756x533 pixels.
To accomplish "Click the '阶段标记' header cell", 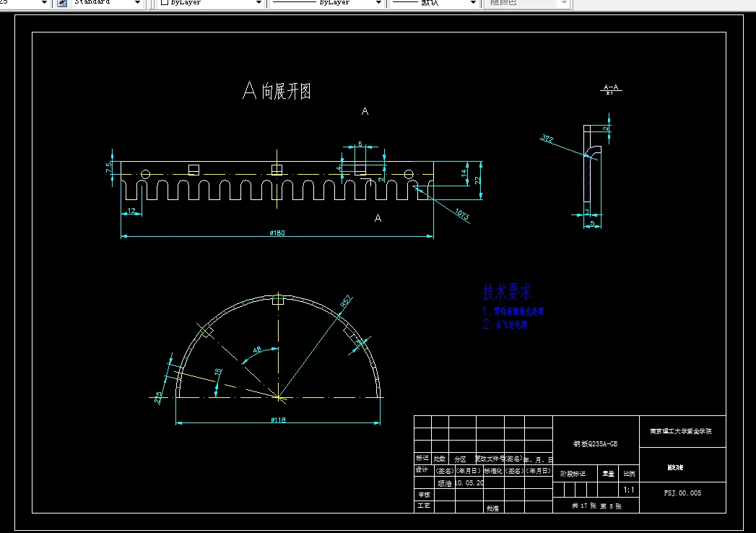I will click(573, 474).
